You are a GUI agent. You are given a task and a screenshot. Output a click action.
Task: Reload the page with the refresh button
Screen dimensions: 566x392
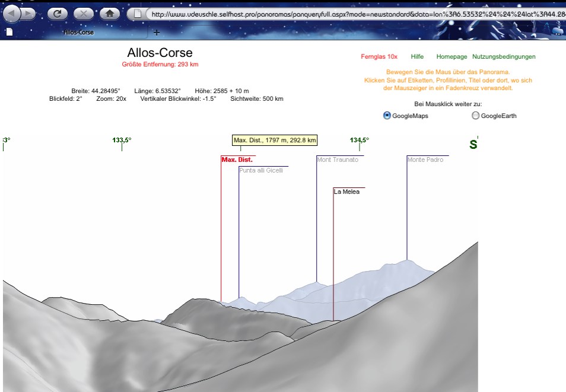[57, 13]
